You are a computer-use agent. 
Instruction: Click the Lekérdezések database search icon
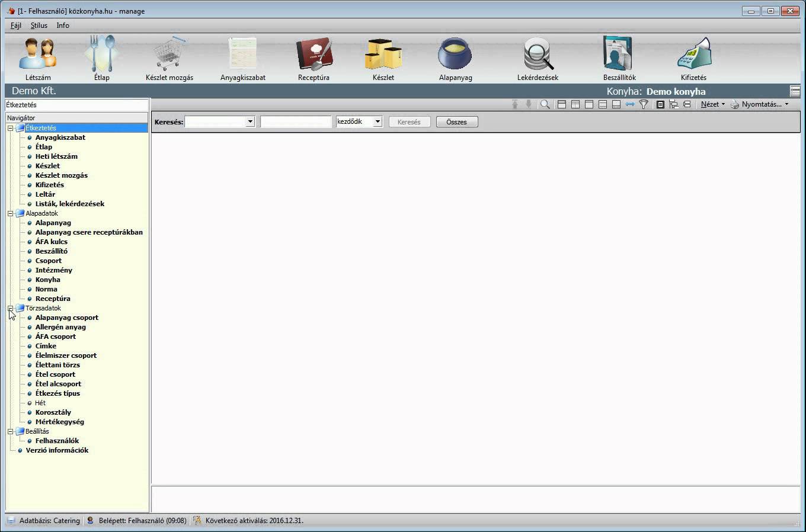[x=538, y=55]
